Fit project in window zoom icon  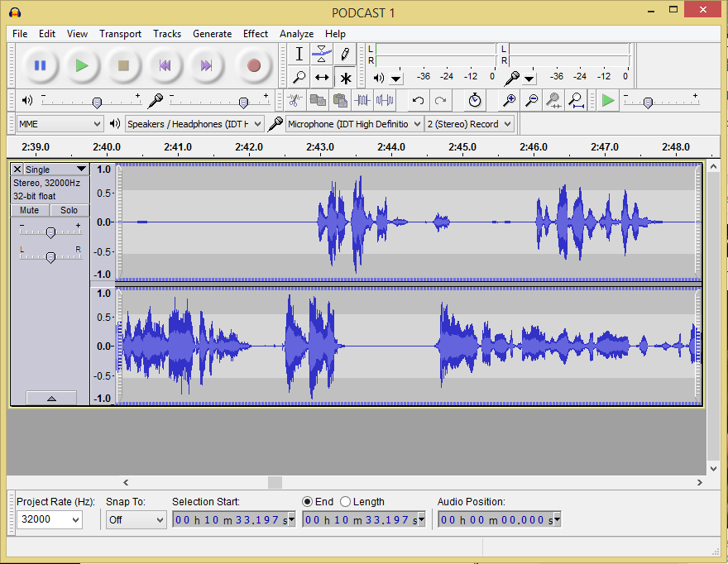click(576, 100)
